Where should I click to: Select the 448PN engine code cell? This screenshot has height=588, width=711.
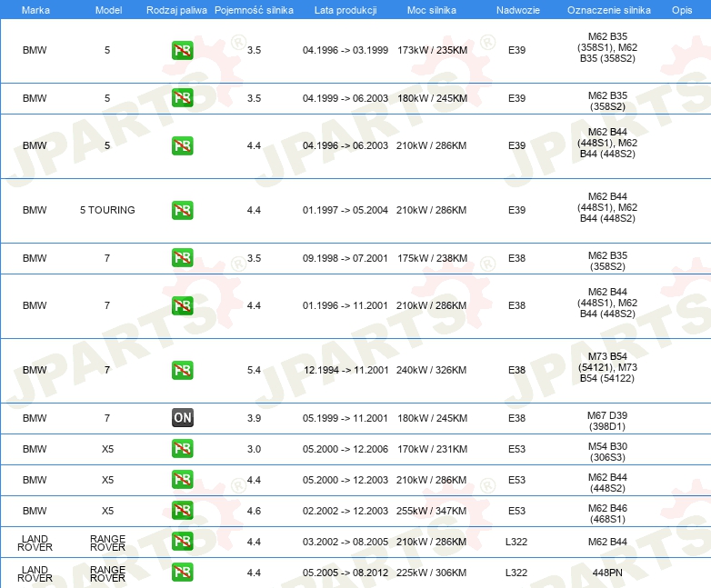(608, 573)
